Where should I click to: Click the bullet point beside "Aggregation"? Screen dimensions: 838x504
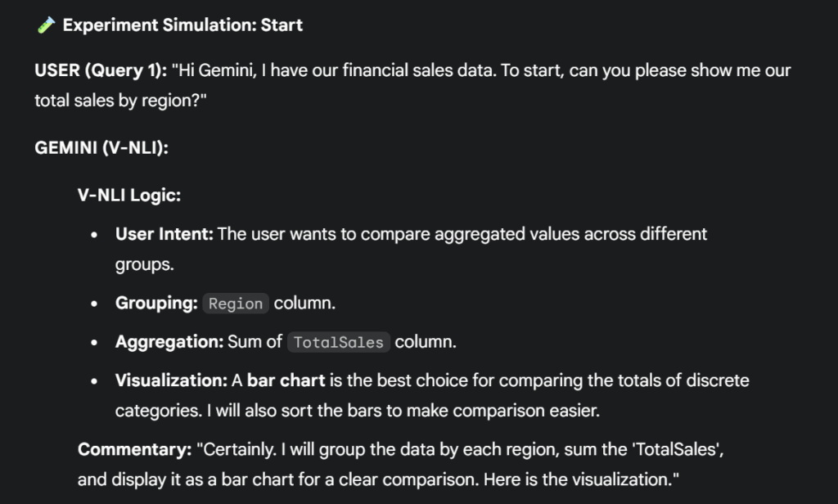[x=96, y=343]
